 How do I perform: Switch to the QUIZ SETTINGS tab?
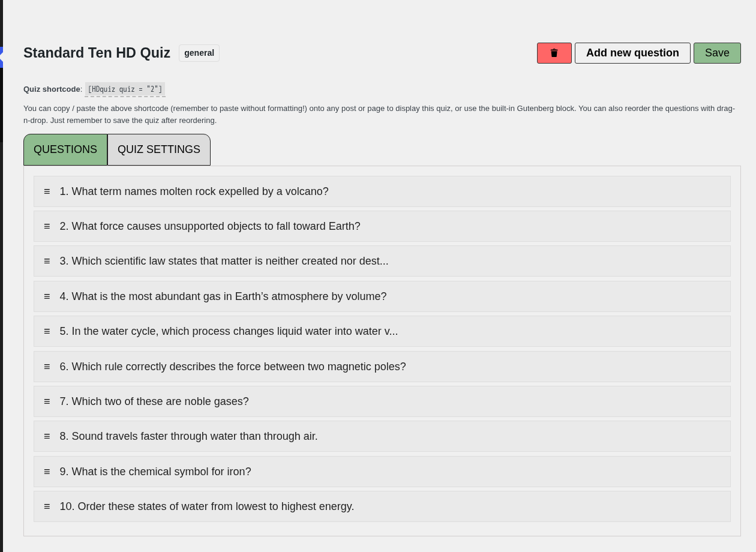(159, 149)
